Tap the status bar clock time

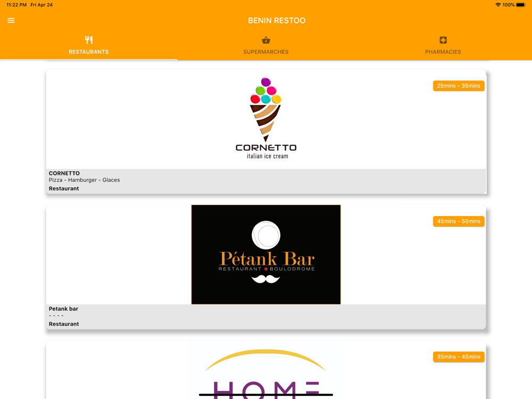pos(16,5)
